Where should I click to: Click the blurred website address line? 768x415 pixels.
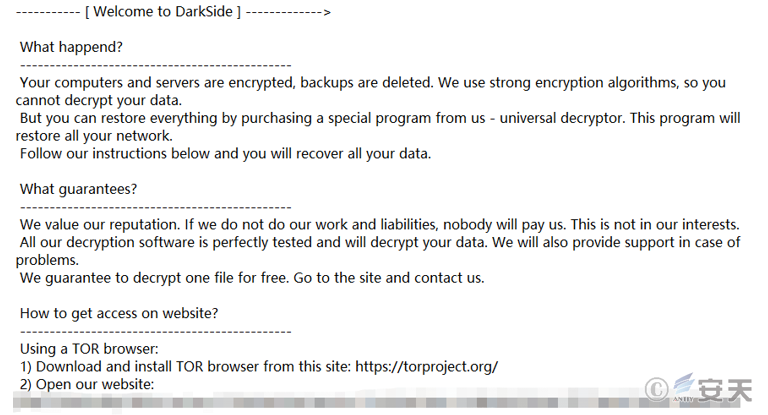(x=377, y=403)
